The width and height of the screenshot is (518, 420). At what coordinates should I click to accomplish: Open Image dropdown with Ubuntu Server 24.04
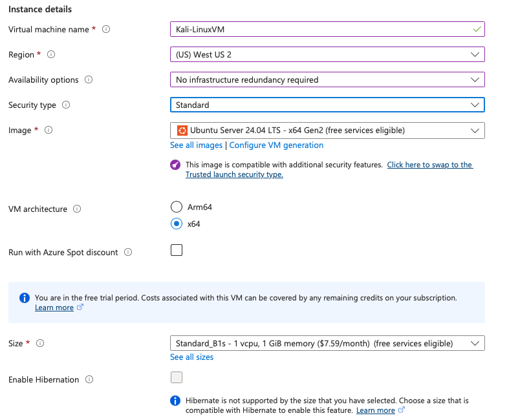point(327,131)
